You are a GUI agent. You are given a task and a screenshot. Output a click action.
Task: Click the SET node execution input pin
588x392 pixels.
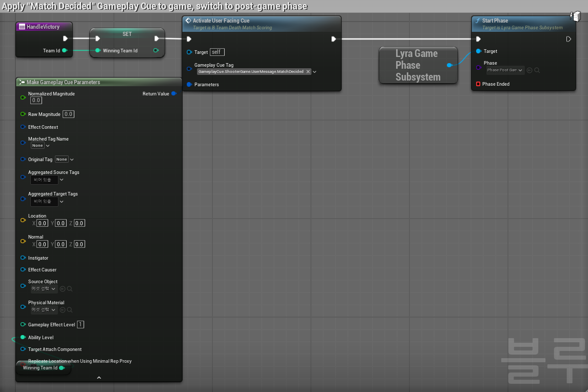97,38
